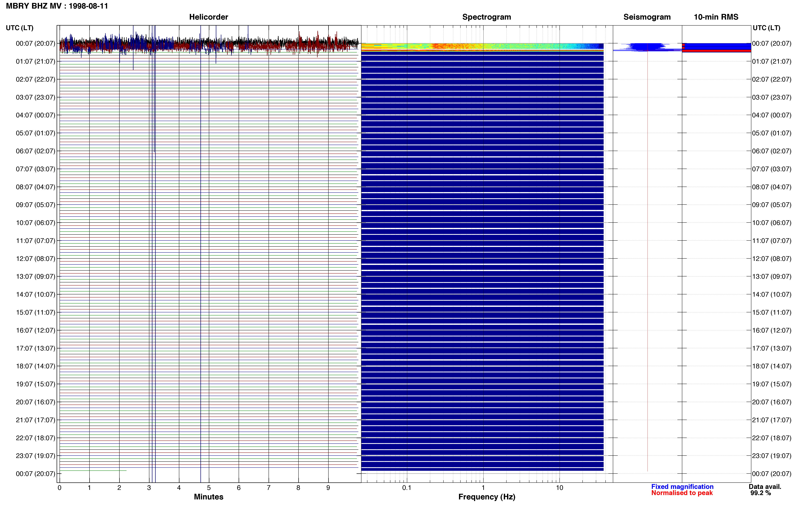Click the short green trace at bottom of helicorder

pos(93,470)
